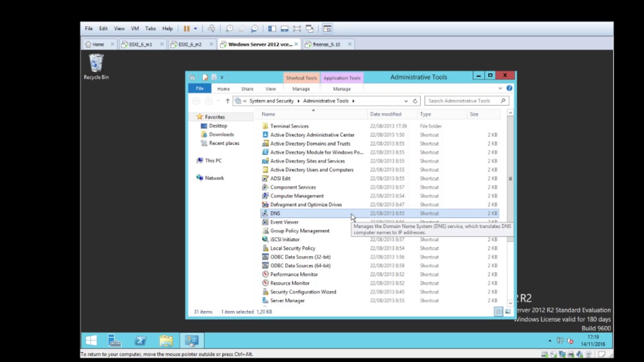Click the file list vertical scrollbar thumb
The width and height of the screenshot is (644, 362).
(x=510, y=179)
